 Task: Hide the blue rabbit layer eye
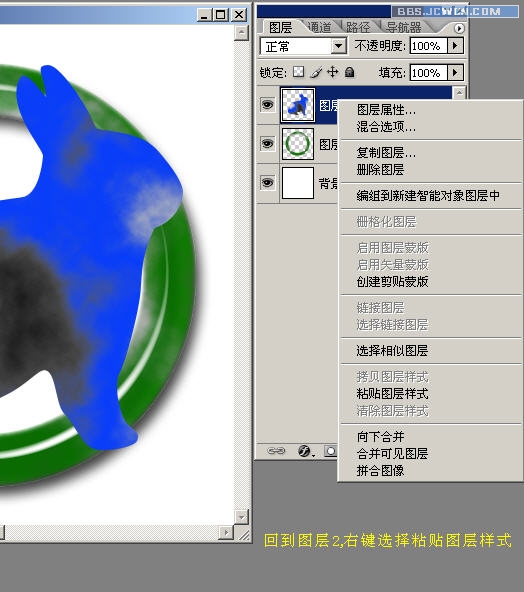click(x=268, y=104)
